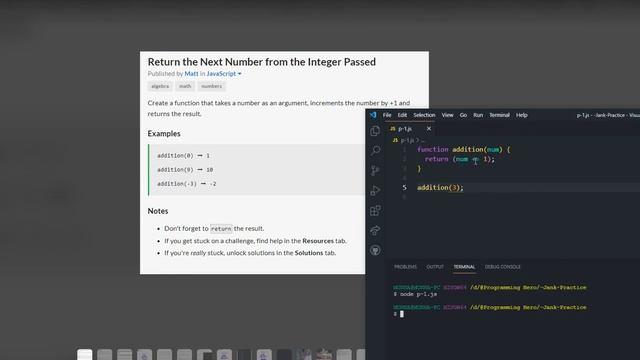Open the JavaScript language dropdown
This screenshot has height=360, width=640.
click(x=224, y=73)
